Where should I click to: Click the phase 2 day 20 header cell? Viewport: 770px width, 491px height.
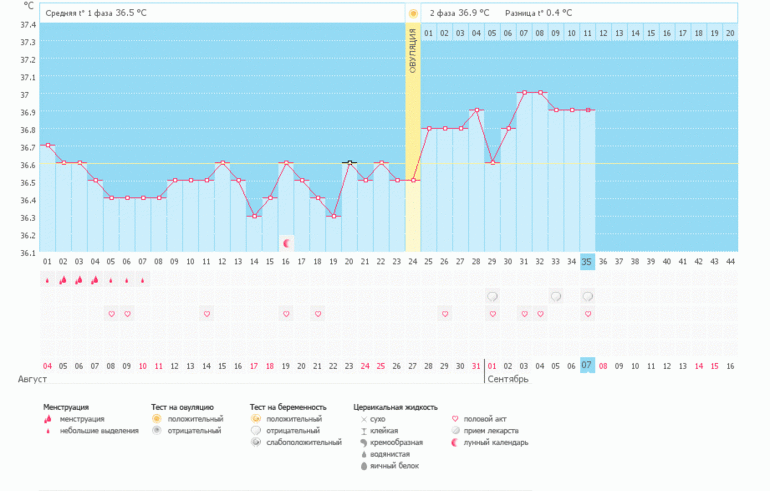pyautogui.click(x=730, y=33)
